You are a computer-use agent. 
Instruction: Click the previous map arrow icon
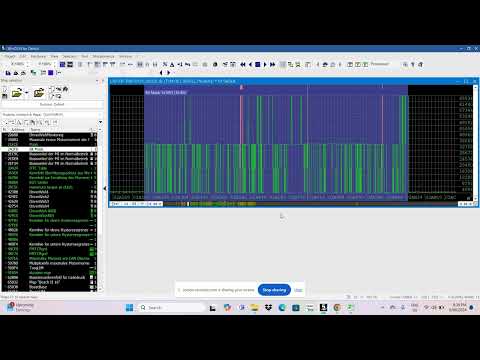tap(250, 64)
